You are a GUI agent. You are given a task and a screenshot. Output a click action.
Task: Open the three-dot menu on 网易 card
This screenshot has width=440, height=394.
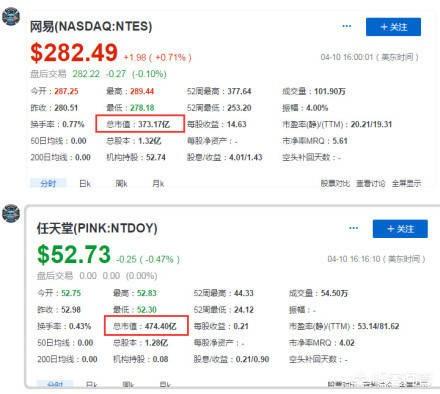(347, 26)
